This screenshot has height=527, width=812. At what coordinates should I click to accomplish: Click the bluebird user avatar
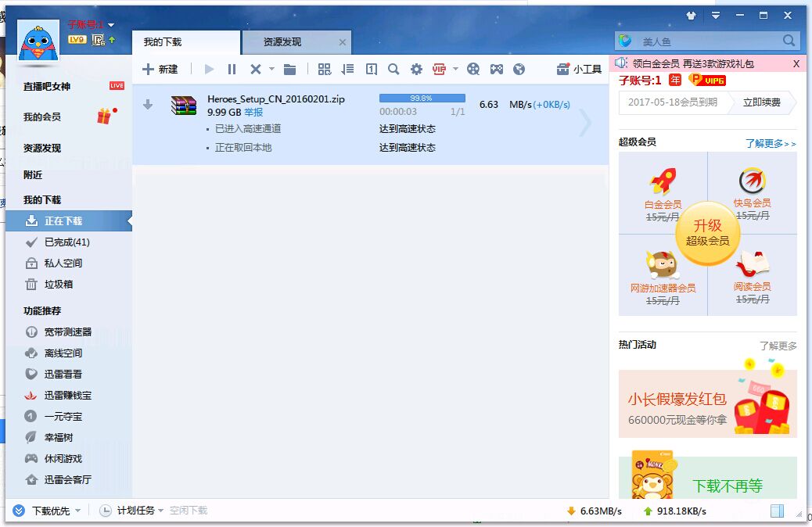(38, 41)
